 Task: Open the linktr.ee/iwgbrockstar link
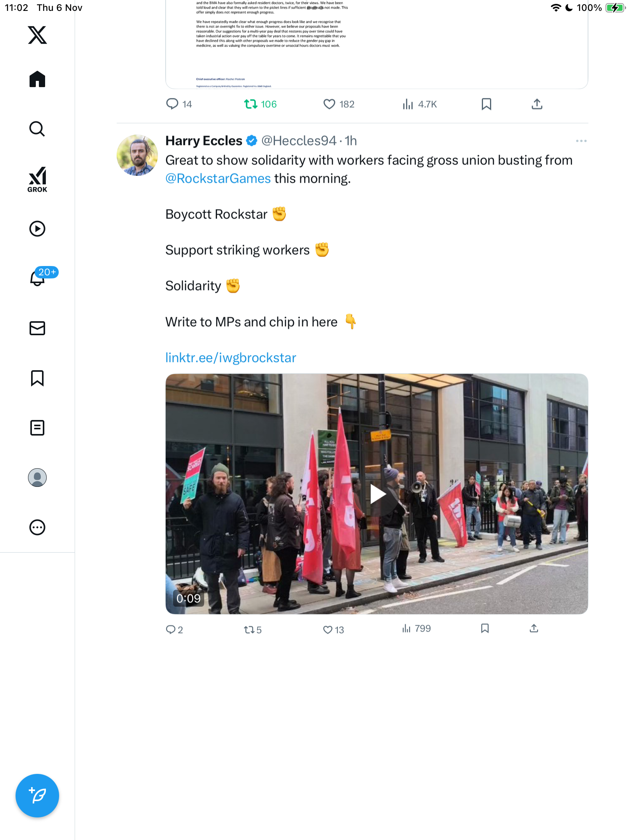click(x=231, y=358)
